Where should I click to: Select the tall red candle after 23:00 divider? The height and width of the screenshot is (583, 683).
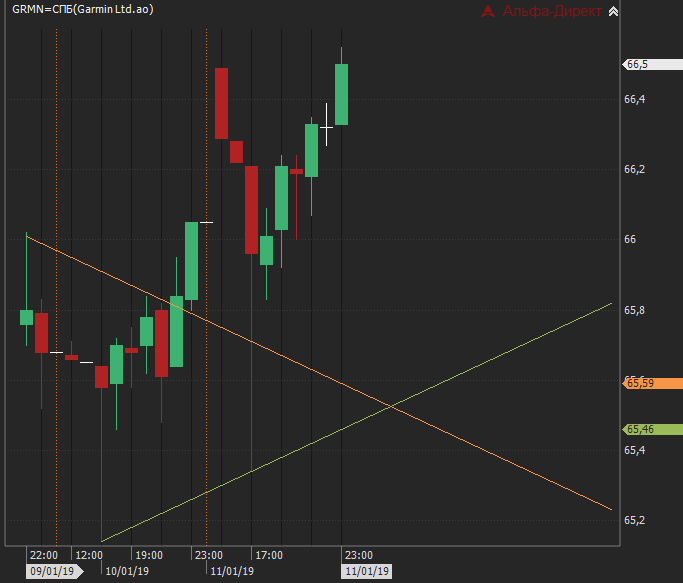tap(221, 104)
